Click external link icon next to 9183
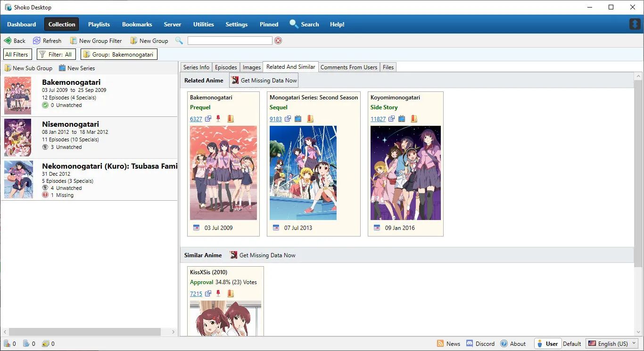The image size is (644, 351). click(x=288, y=119)
